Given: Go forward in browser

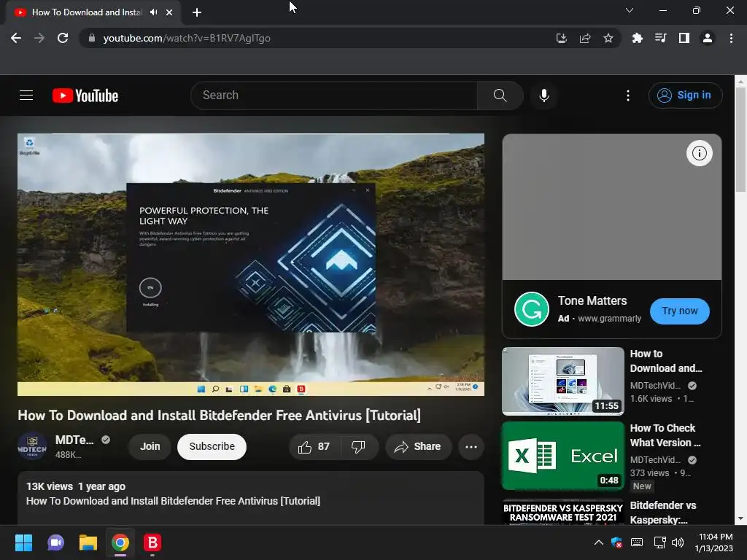Looking at the screenshot, I should pos(39,38).
